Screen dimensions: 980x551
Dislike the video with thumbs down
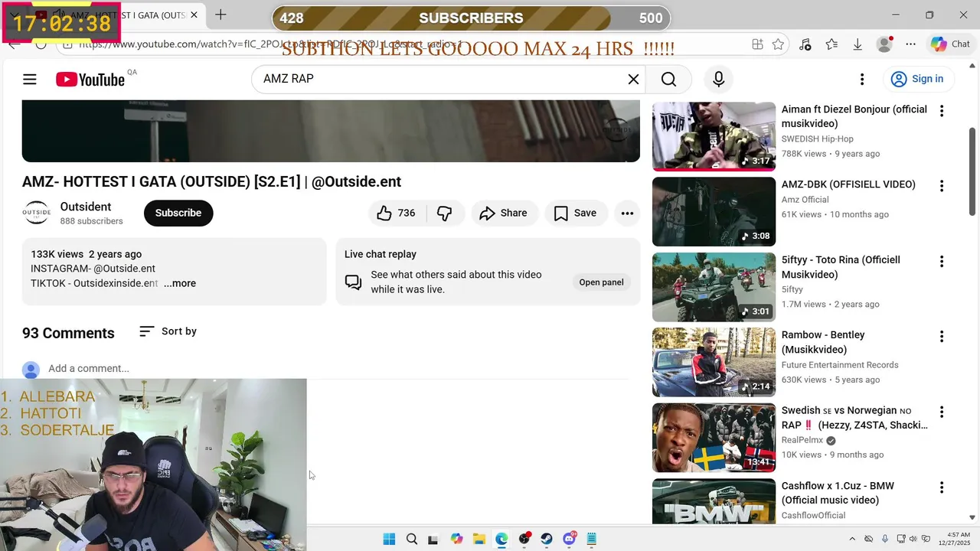click(445, 213)
